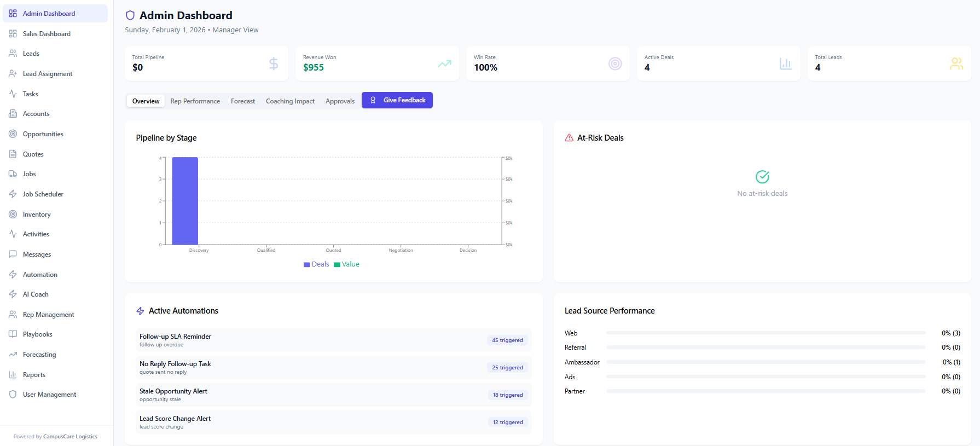This screenshot has height=446, width=980.
Task: Click the people icon on Total Leads card
Action: click(956, 64)
